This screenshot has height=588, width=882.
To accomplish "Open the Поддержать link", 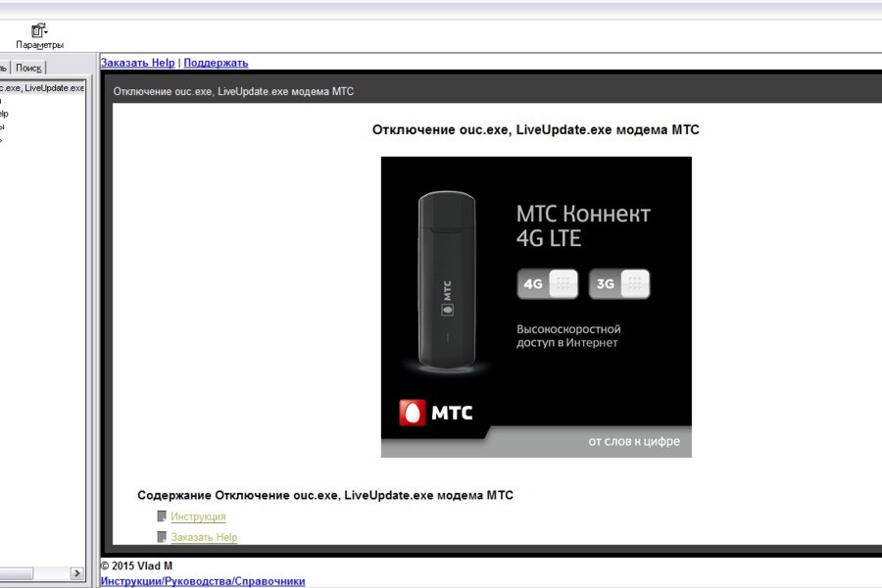I will pos(216,63).
